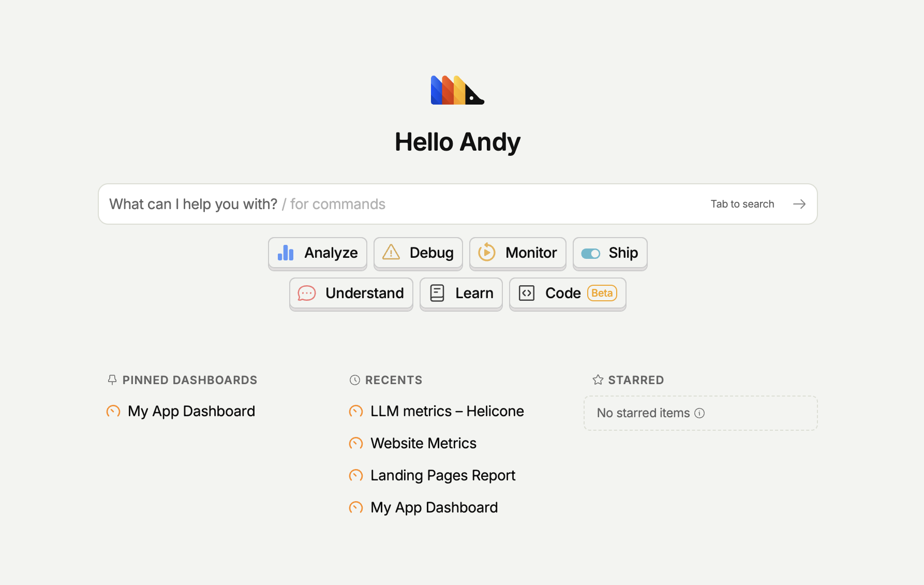Click the "STARRED" heading

(636, 380)
